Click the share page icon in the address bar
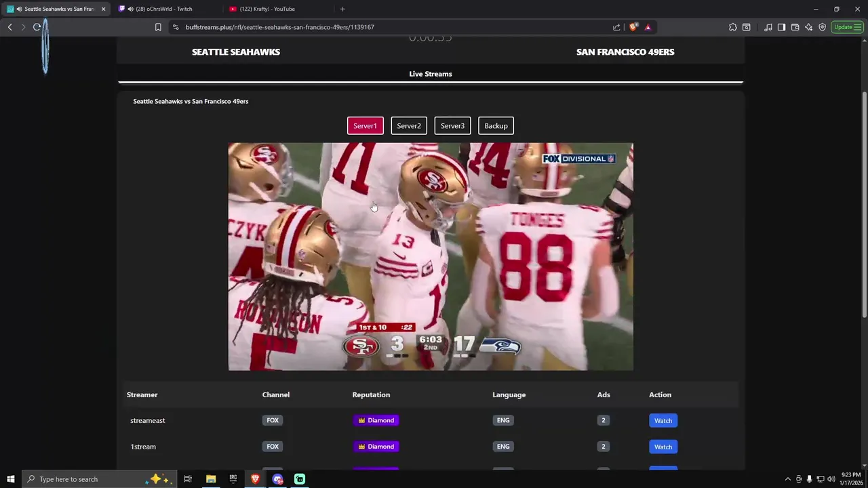 616,27
